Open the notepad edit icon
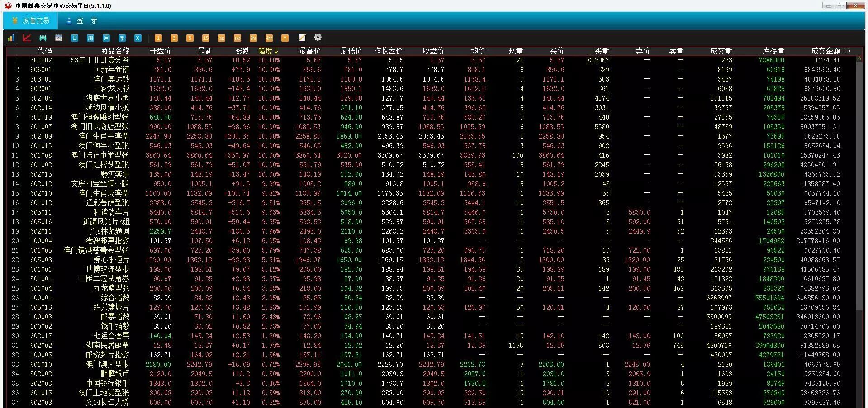 [x=302, y=38]
